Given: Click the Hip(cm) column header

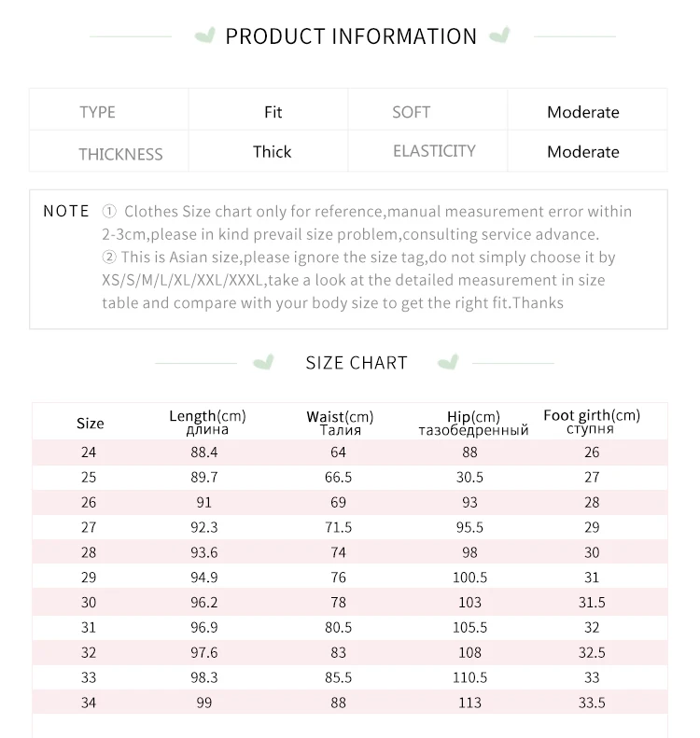Looking at the screenshot, I should click(473, 423).
